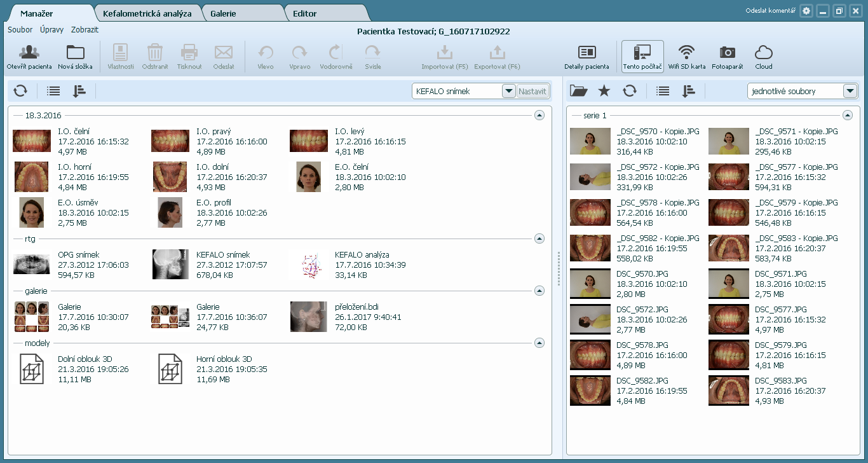Refresh the right source panel
Image resolution: width=868 pixels, height=463 pixels.
pos(630,91)
